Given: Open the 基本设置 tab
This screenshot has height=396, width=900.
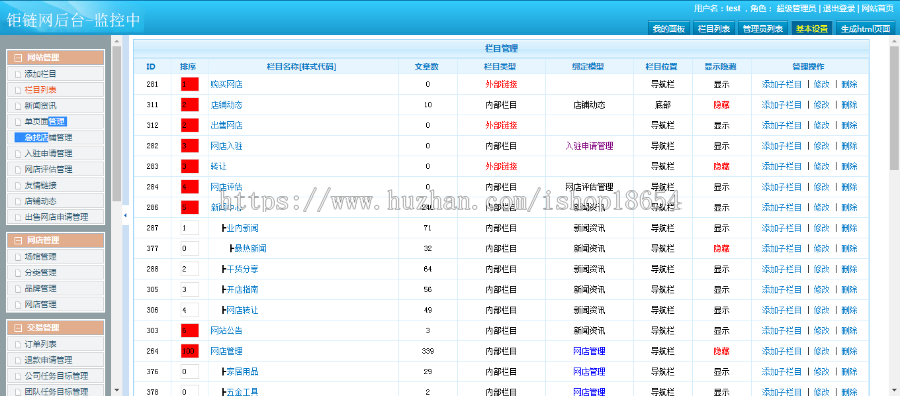Looking at the screenshot, I should click(x=812, y=29).
